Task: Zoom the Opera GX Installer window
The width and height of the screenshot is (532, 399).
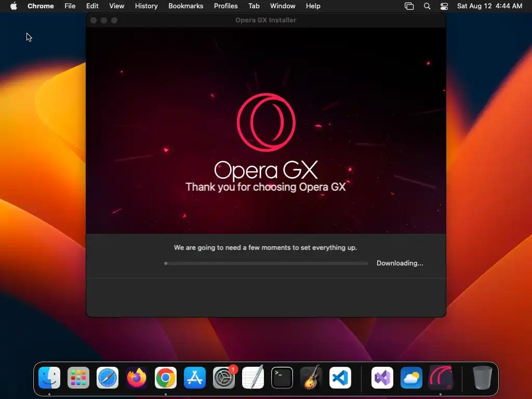Action: [x=114, y=20]
